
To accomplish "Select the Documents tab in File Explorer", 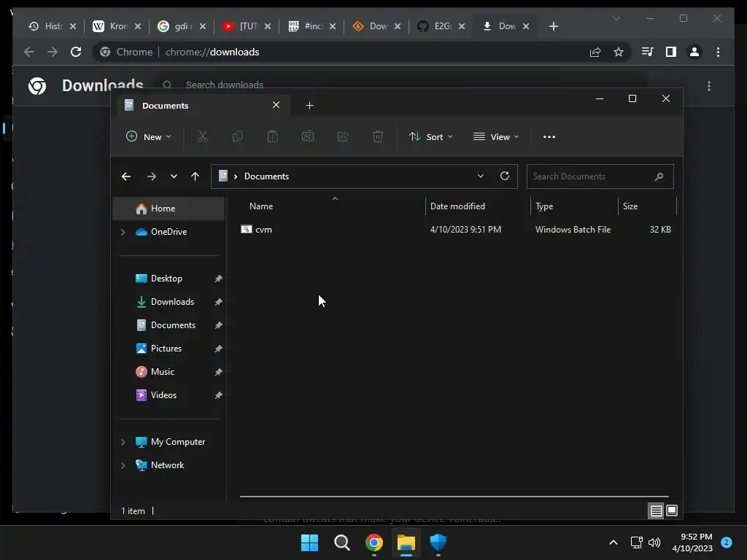I will 202,105.
